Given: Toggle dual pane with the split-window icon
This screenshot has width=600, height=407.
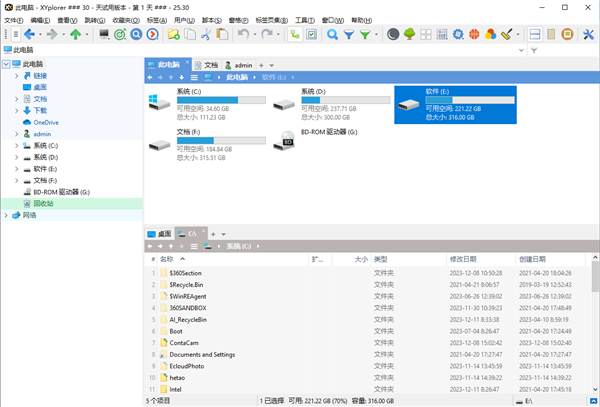Looking at the screenshot, I should (535, 34).
